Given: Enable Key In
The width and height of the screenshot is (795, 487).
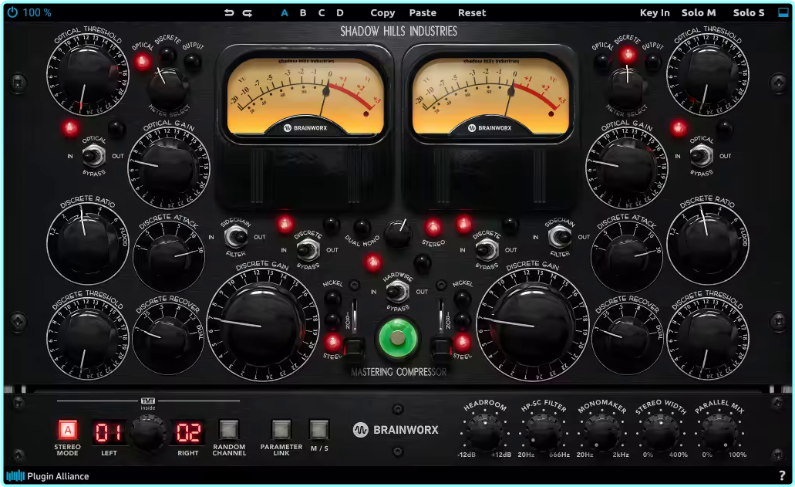Looking at the screenshot, I should 655,13.
